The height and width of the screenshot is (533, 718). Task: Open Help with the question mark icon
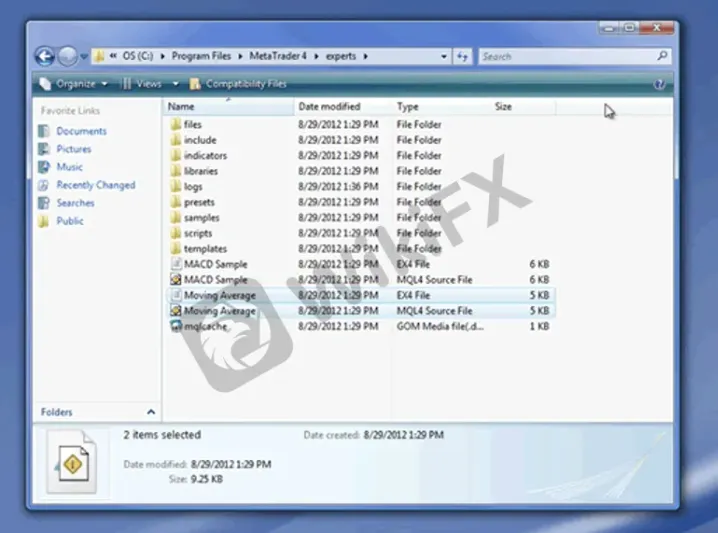pyautogui.click(x=659, y=84)
